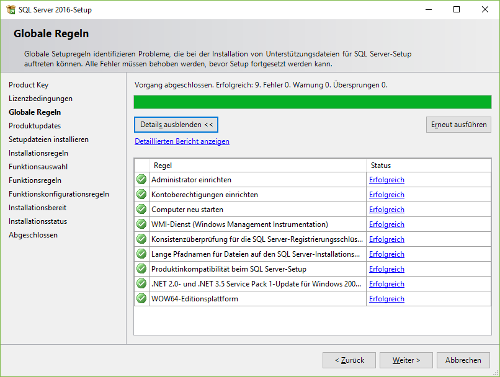
Task: Open Erfolgreich status for Produktinkompatibilität row
Action: click(x=387, y=269)
